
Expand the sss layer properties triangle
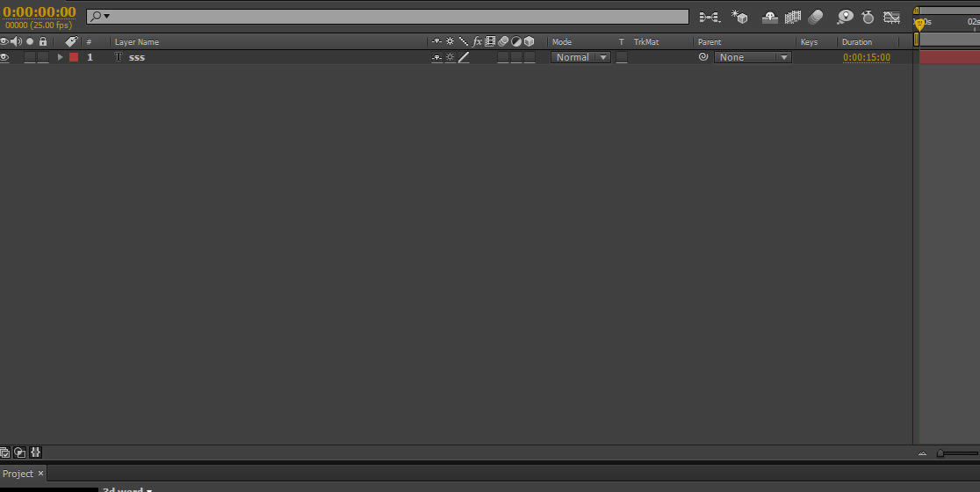(60, 57)
